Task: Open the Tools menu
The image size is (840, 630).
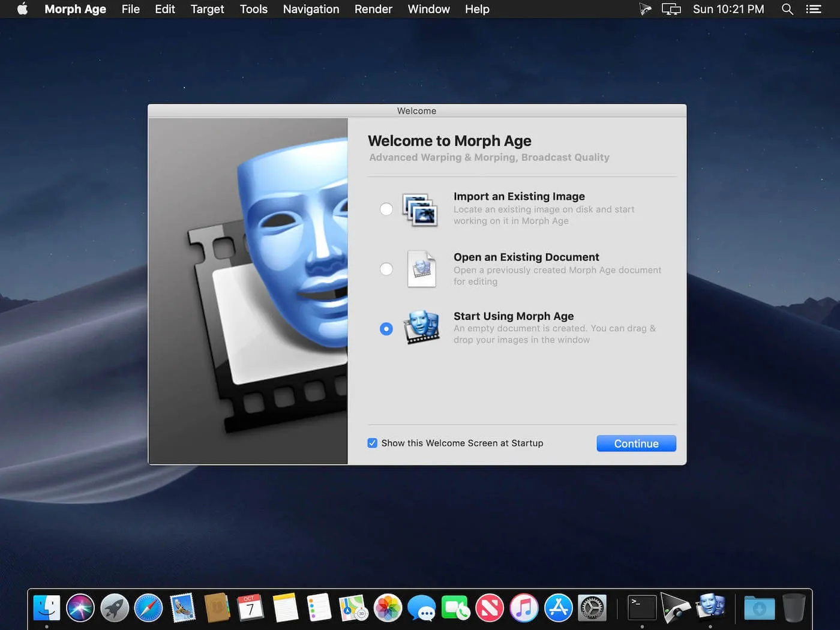Action: click(x=253, y=9)
